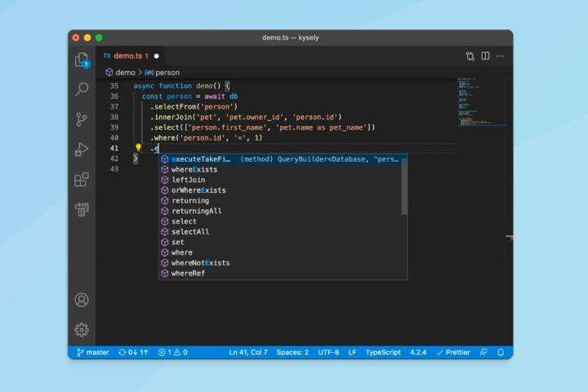This screenshot has height=392, width=588.
Task: Click the lightbulb code action icon
Action: pyautogui.click(x=138, y=149)
